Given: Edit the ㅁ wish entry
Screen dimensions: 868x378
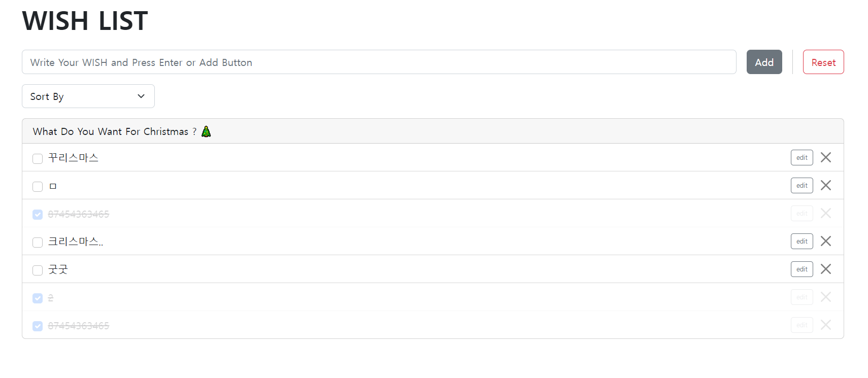Looking at the screenshot, I should tap(802, 185).
